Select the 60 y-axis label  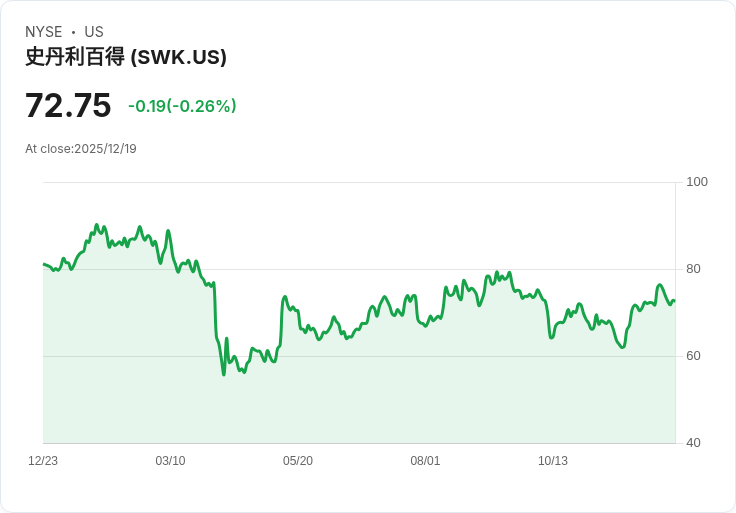pos(693,356)
